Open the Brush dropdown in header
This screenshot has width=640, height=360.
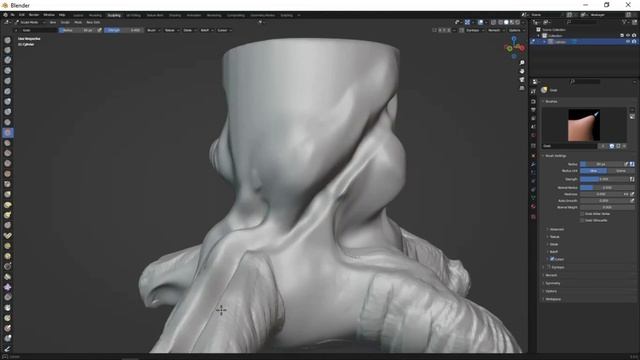click(152, 30)
